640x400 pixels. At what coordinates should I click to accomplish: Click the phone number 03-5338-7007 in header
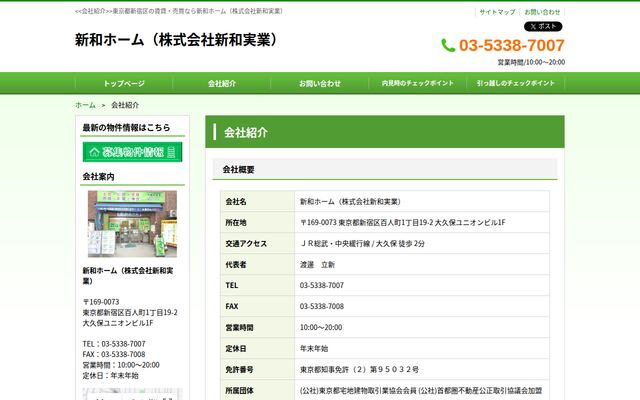[x=511, y=45]
